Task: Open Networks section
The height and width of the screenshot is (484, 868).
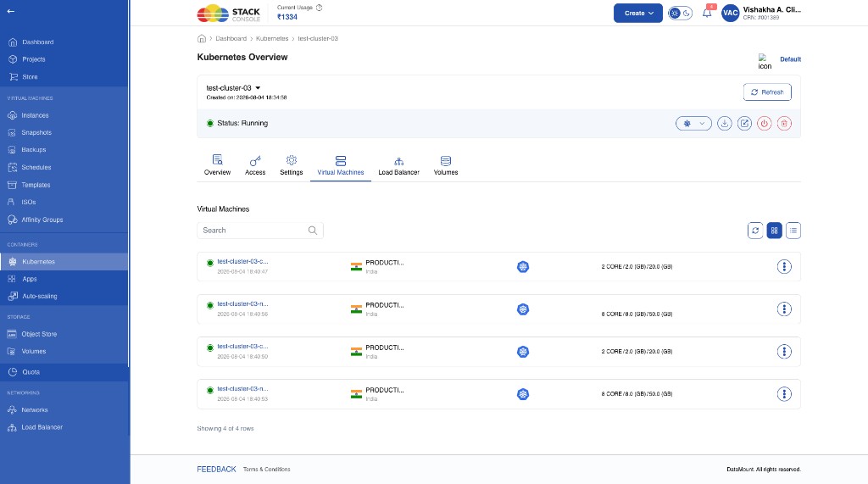Action: (x=34, y=409)
